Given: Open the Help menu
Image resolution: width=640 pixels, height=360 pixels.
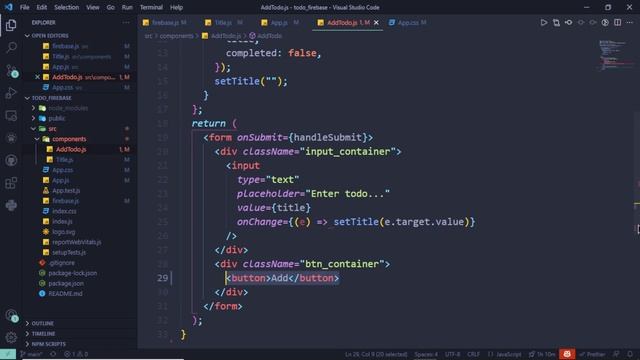Looking at the screenshot, I should click(x=176, y=7).
